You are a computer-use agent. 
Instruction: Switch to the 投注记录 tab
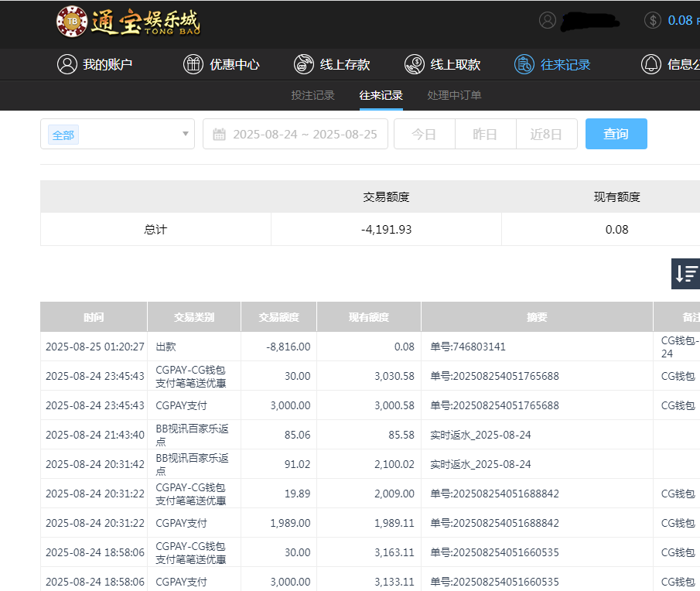tap(312, 96)
